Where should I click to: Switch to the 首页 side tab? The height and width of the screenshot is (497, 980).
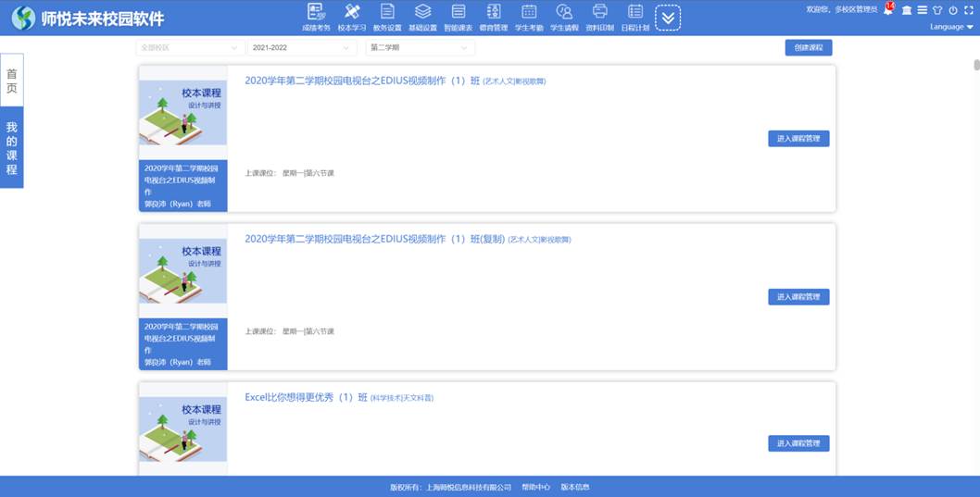click(x=12, y=81)
